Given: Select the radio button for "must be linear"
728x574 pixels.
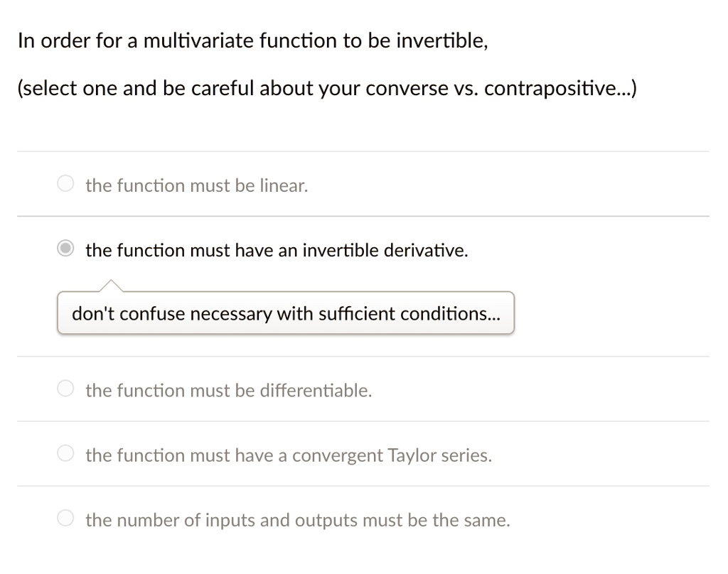Looking at the screenshot, I should pyautogui.click(x=65, y=183).
